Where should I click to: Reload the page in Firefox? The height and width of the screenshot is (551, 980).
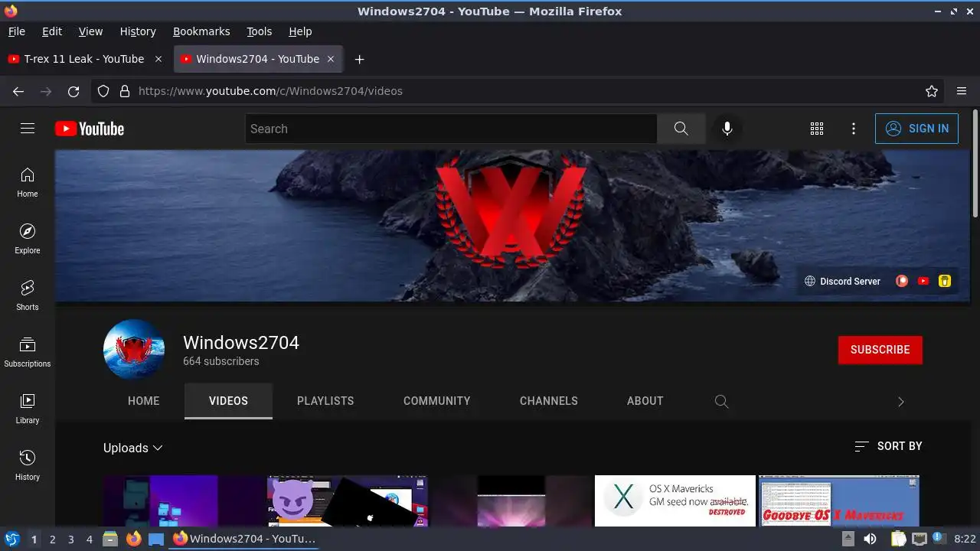pos(73,91)
